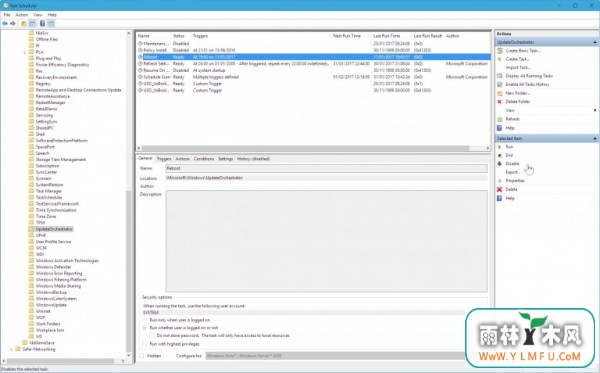Viewport: 600px width, 373px height.
Task: Switch to the Actions tab in task details
Action: [183, 159]
